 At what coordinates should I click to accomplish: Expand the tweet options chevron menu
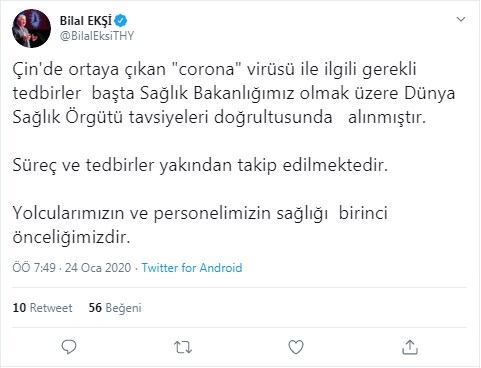[x=461, y=19]
